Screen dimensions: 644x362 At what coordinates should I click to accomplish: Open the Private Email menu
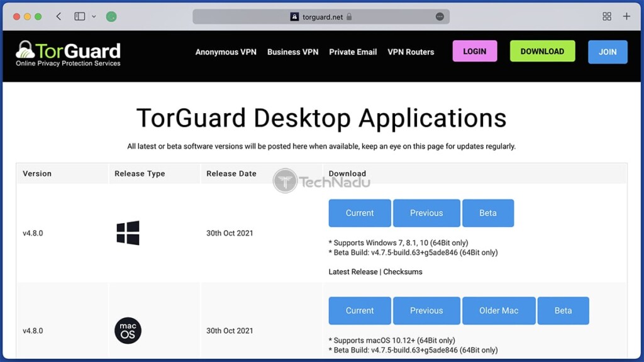point(353,52)
